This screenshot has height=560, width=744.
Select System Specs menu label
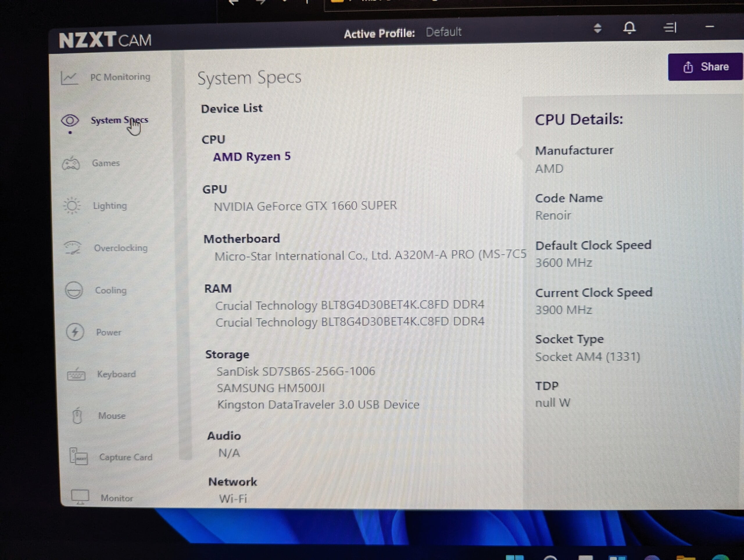[119, 120]
